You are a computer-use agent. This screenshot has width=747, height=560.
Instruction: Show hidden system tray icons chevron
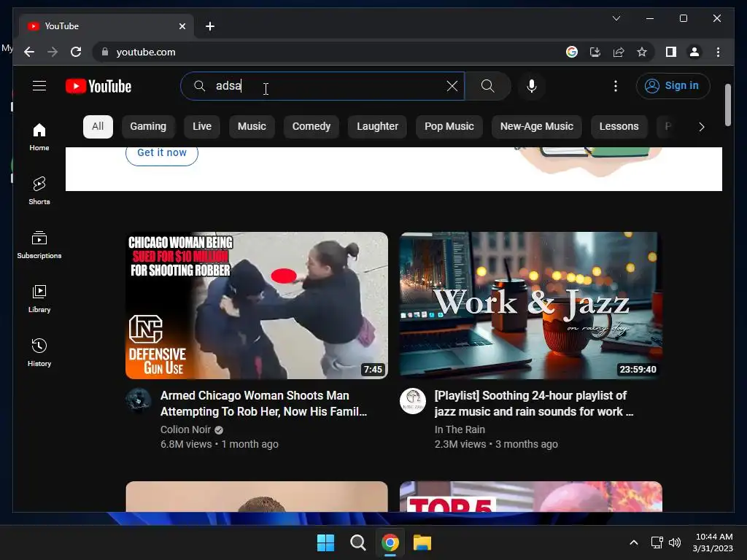pos(634,542)
